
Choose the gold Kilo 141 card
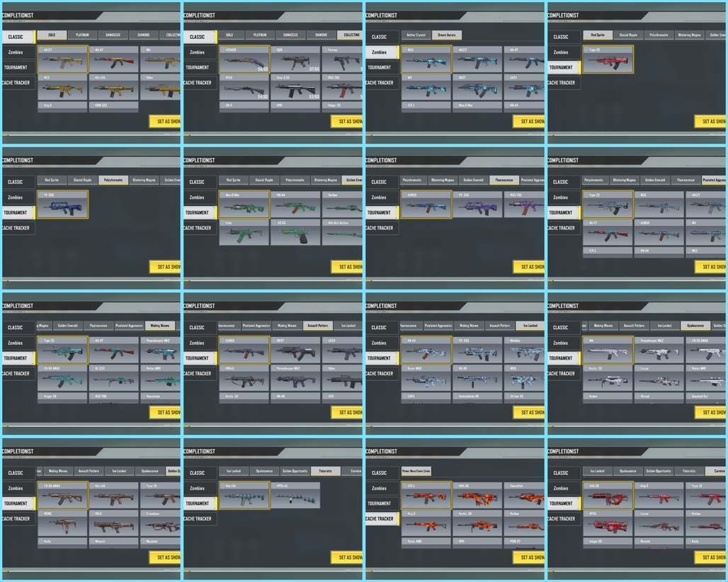click(x=114, y=87)
